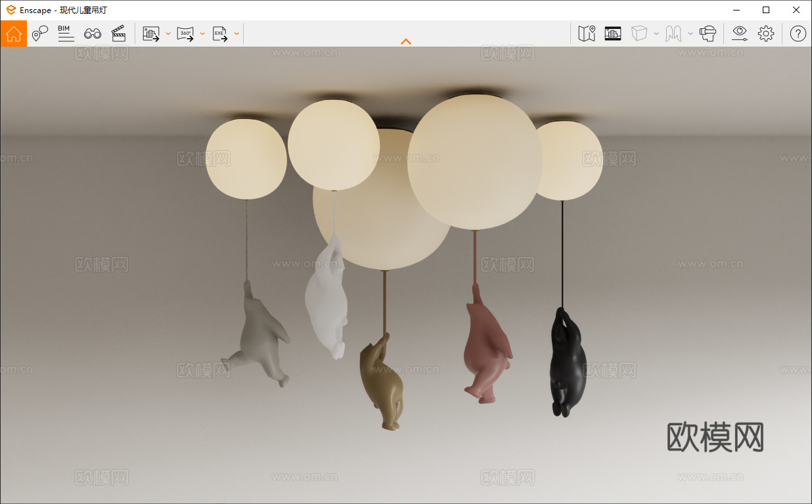Click the EXE standalone export icon
Viewport: 812px width, 504px height.
pyautogui.click(x=220, y=34)
